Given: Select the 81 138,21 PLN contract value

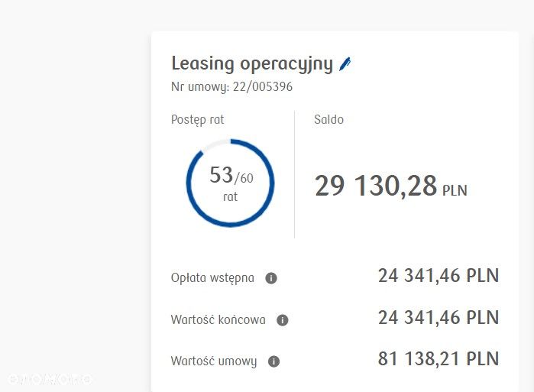Looking at the screenshot, I should coord(439,358).
